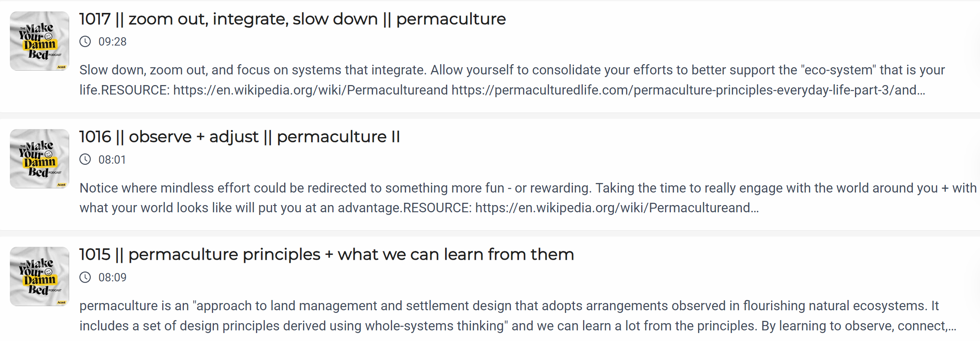Viewport: 980px width, 341px height.
Task: Click the 08:01 duration label
Action: [x=112, y=159]
